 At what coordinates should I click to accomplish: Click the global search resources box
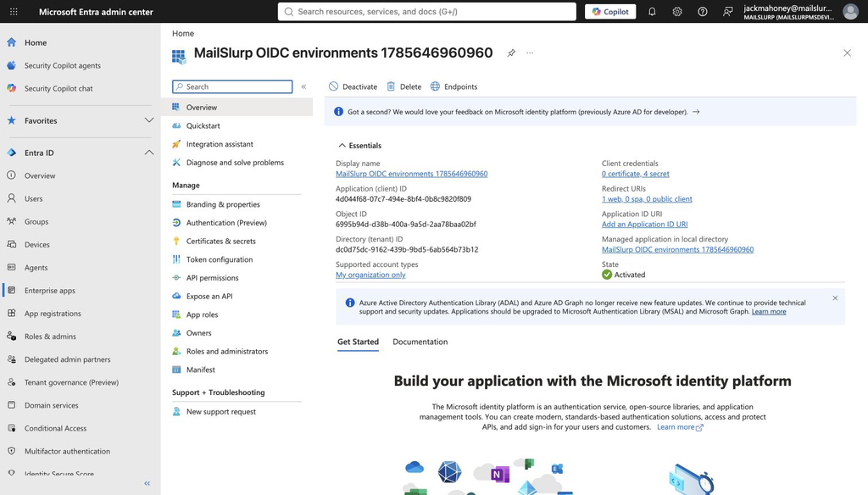click(427, 12)
